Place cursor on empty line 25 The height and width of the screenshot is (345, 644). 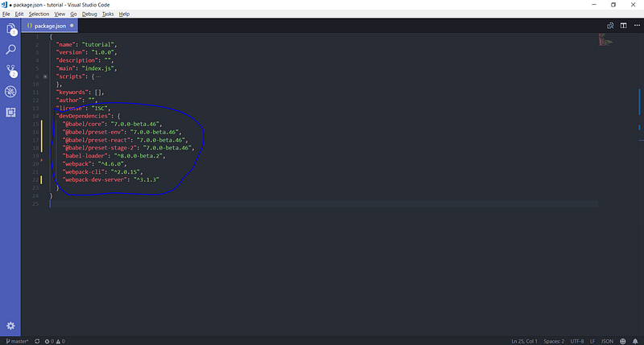[324, 204]
